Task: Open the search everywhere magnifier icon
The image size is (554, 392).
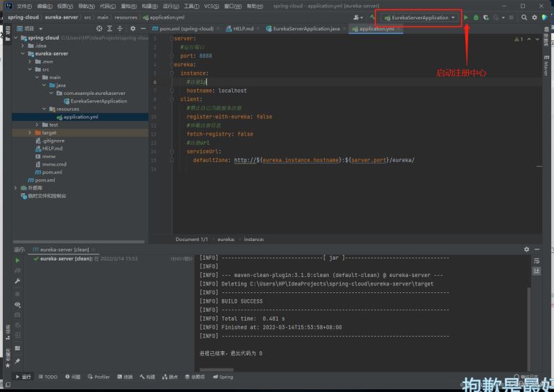Action: tap(524, 17)
